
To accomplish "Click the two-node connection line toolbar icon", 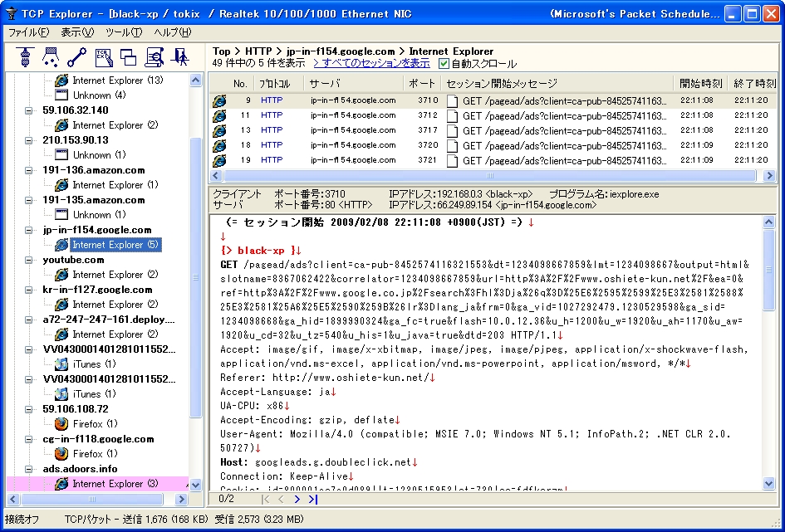I will 76,57.
